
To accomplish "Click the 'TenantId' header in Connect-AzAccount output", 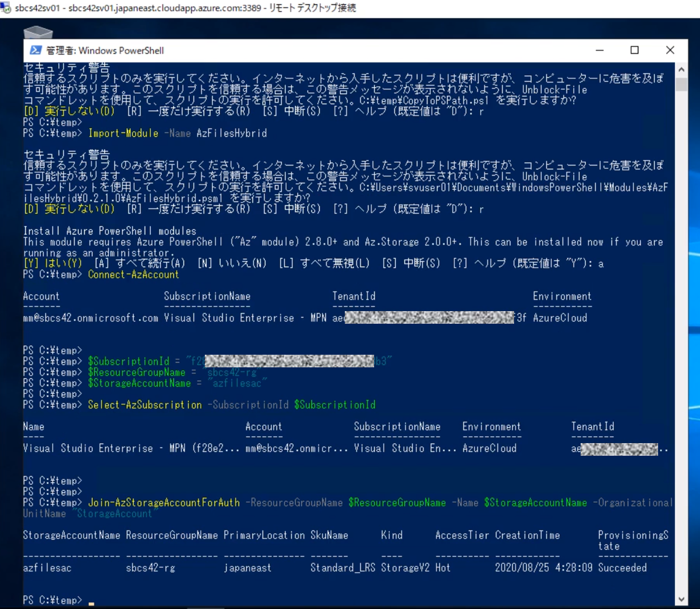I will click(x=354, y=296).
